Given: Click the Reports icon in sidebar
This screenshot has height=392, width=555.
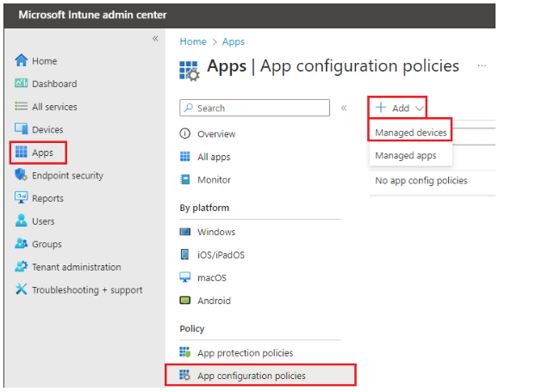Looking at the screenshot, I should click(x=22, y=197).
